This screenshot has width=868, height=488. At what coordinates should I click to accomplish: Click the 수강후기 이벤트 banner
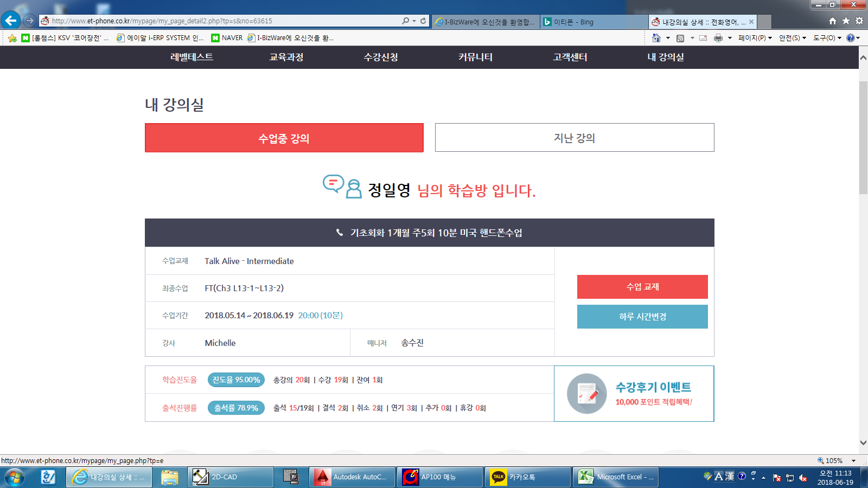[x=634, y=394]
